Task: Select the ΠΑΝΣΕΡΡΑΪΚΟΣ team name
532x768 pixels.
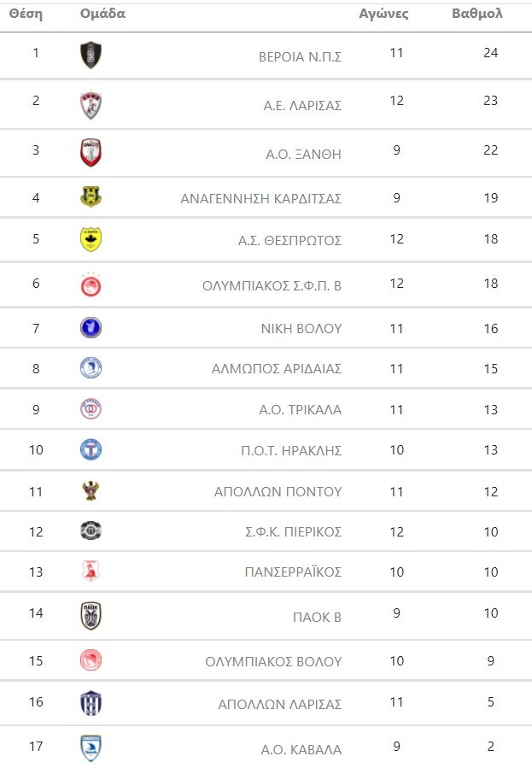Action: pos(293,572)
